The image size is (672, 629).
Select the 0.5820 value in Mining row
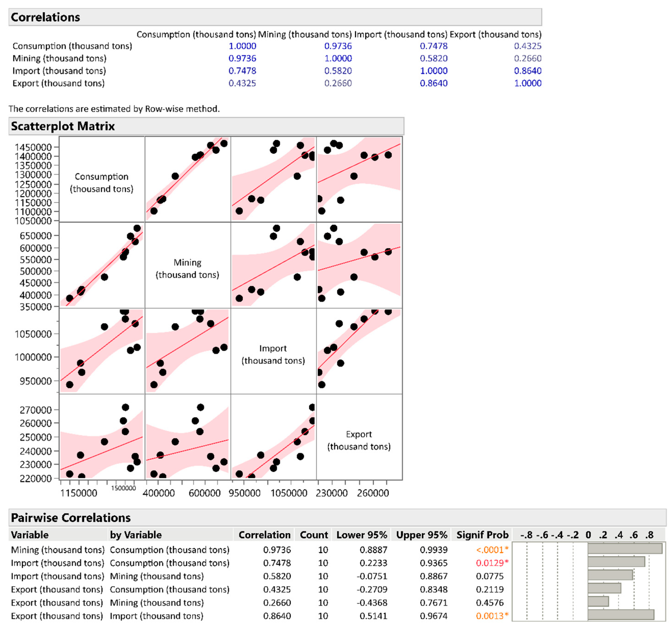(434, 58)
